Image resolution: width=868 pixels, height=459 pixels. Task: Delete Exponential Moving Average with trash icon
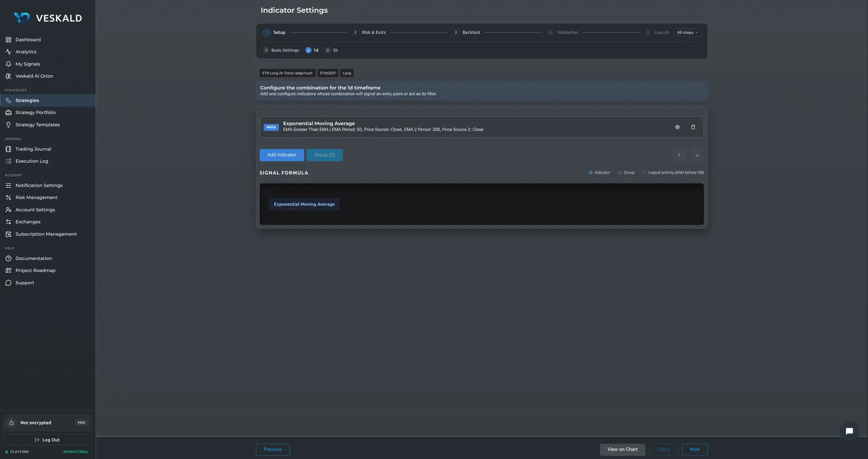pos(693,127)
